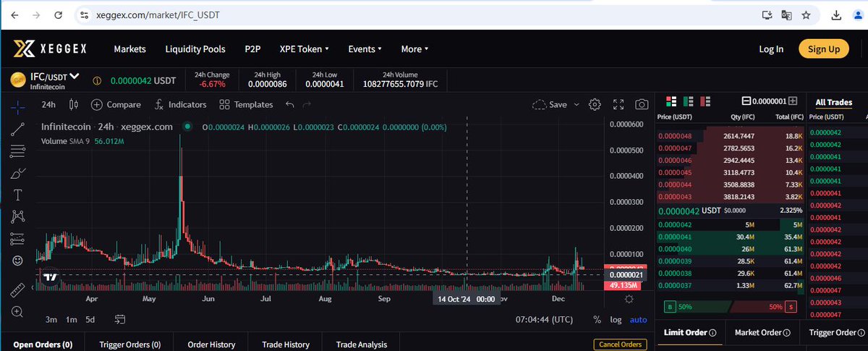The height and width of the screenshot is (351, 868).
Task: Switch to the Trigger Orders tab
Action: tap(129, 344)
